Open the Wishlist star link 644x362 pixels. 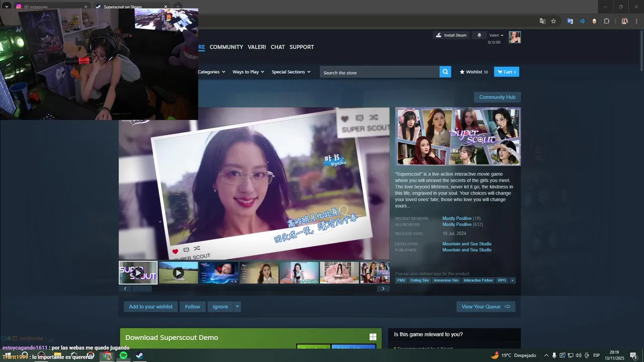coord(474,72)
